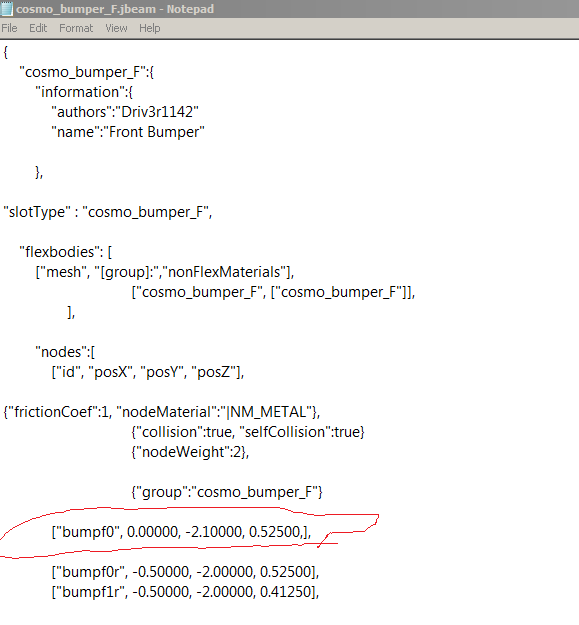
Task: Click the opening brace on first line
Action: click(6, 52)
